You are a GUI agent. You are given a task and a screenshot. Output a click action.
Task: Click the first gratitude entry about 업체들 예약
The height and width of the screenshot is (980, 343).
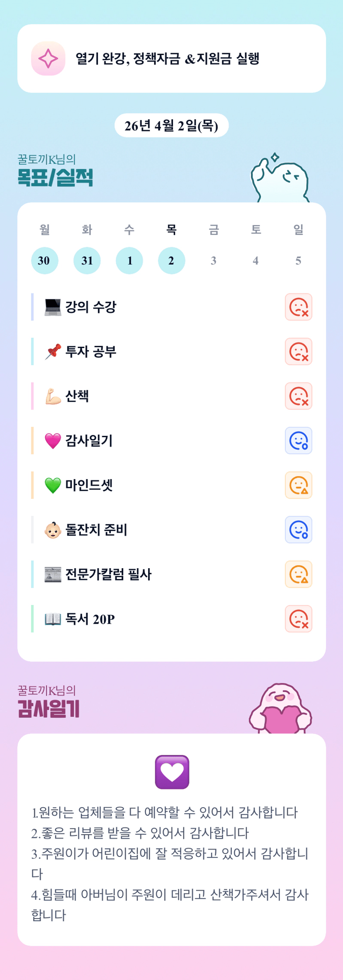pos(165,813)
